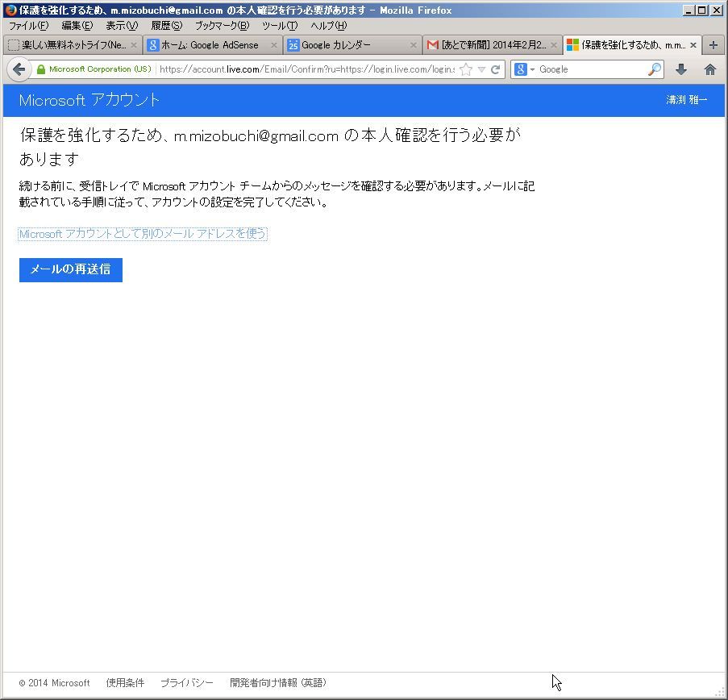The image size is (728, 700).
Task: Click the magnifier search icon
Action: pyautogui.click(x=654, y=69)
